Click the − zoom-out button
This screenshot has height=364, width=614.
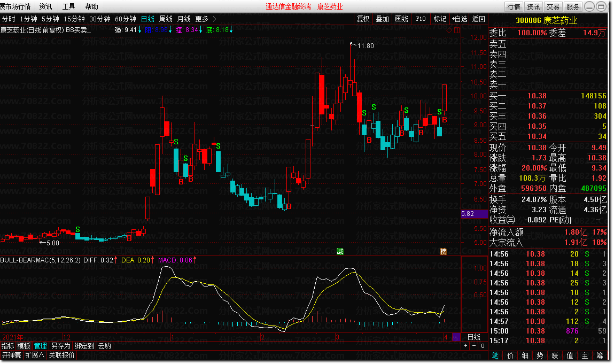pyautogui.click(x=474, y=346)
